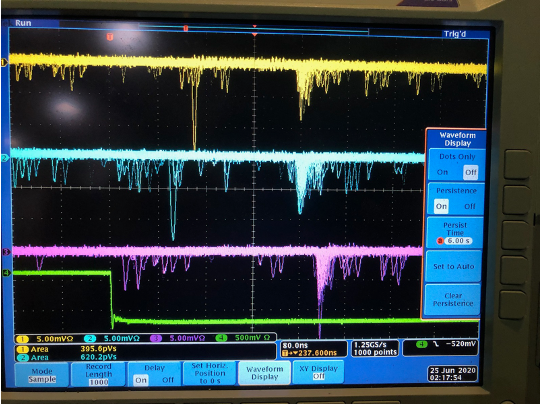Click the orange trigger position T marker

(x=110, y=37)
